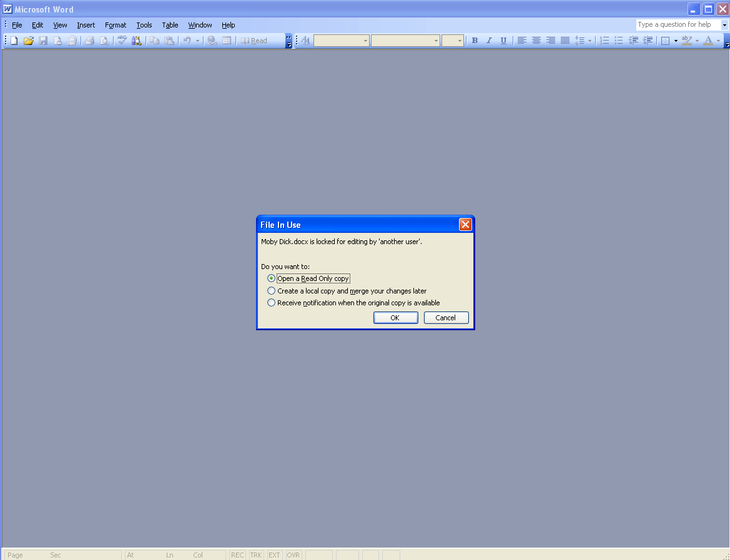Click the Insert Hyperlink globe icon
Viewport: 730px width, 560px height.
pos(212,41)
